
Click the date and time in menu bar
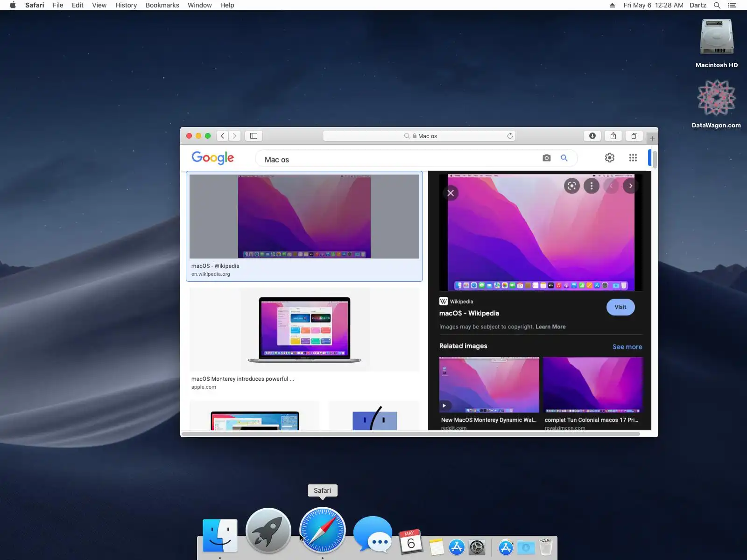click(653, 5)
